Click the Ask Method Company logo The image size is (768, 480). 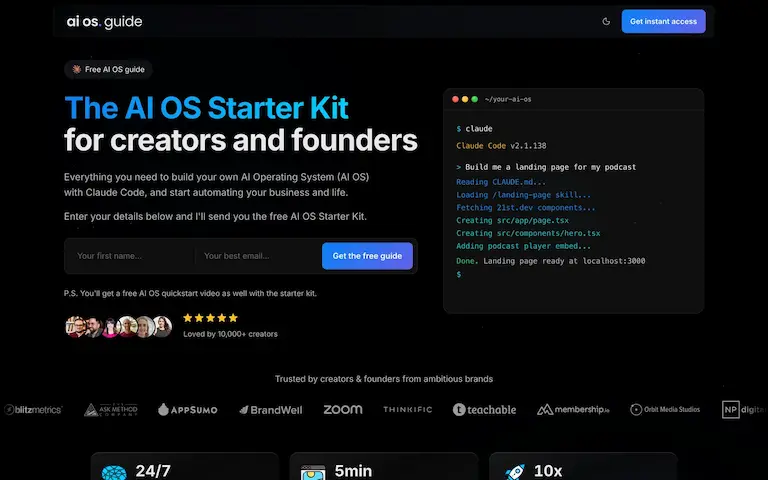click(x=111, y=409)
